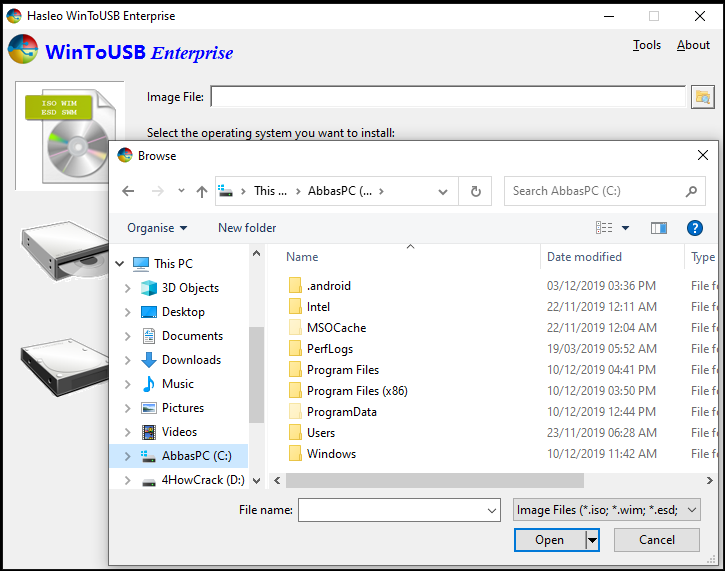The width and height of the screenshot is (725, 571).
Task: Select Music in navigation tree
Action: (x=178, y=384)
